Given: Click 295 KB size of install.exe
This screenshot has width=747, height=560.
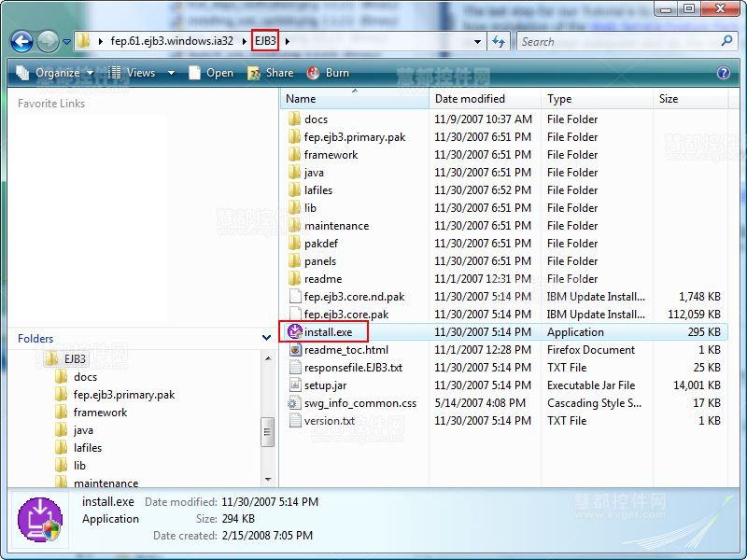Looking at the screenshot, I should click(x=704, y=332).
